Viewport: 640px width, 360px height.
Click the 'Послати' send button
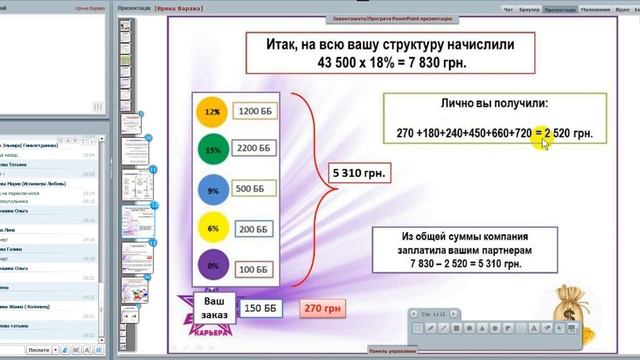click(39, 350)
